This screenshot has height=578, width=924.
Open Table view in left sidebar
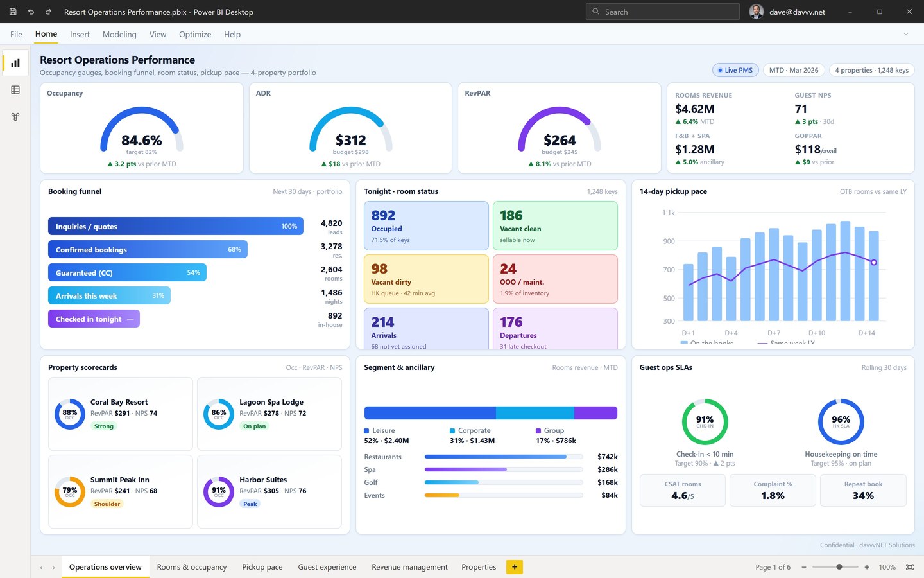15,90
